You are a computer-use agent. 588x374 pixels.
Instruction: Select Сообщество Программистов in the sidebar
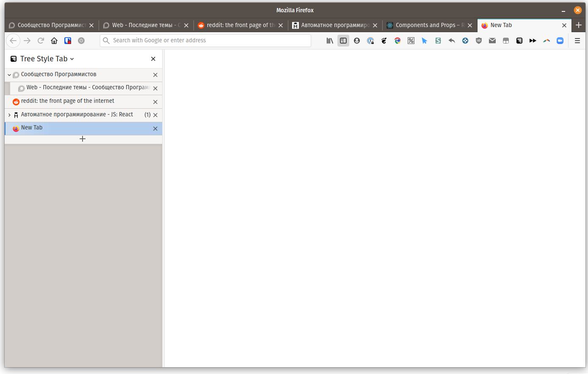click(83, 75)
